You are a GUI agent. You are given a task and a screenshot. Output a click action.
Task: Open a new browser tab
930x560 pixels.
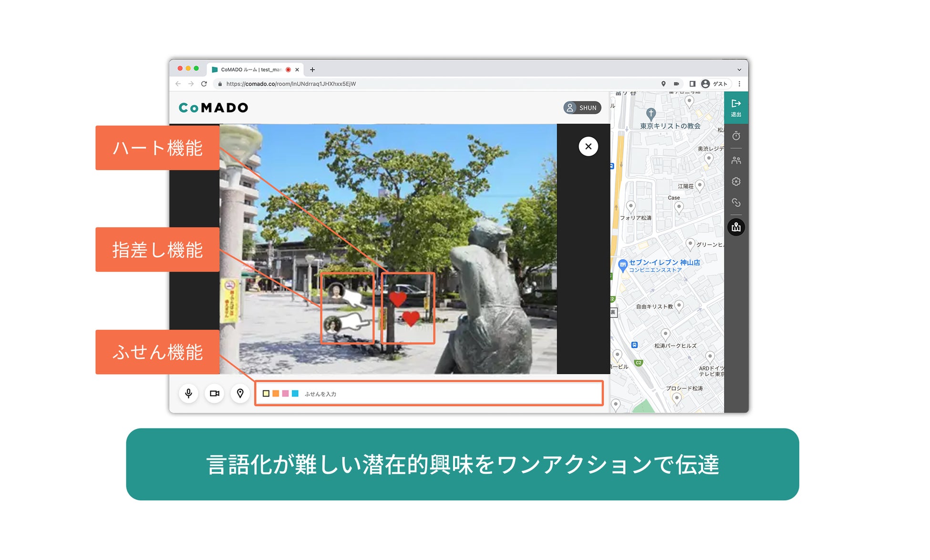[312, 70]
